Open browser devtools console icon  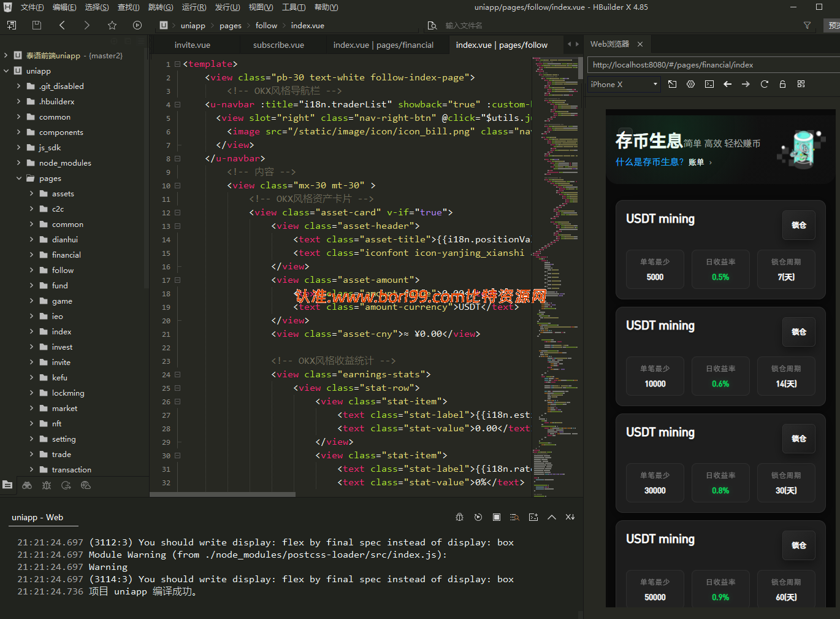click(709, 84)
